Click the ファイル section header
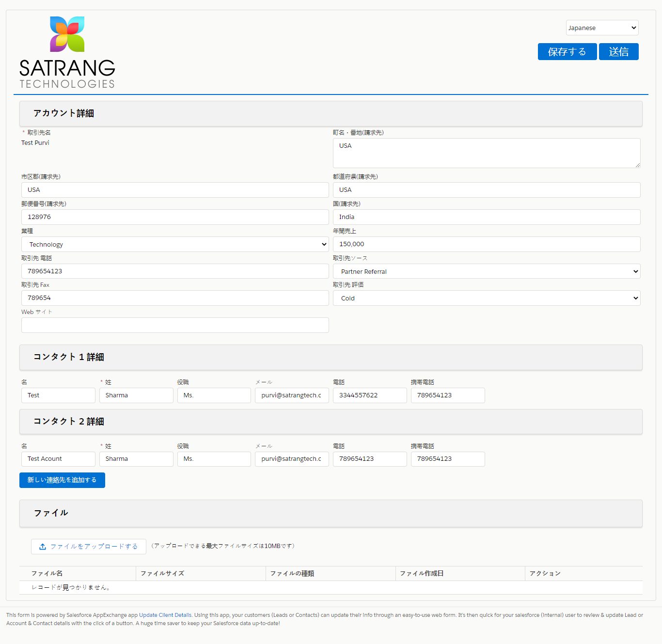The height and width of the screenshot is (644, 662). point(50,513)
